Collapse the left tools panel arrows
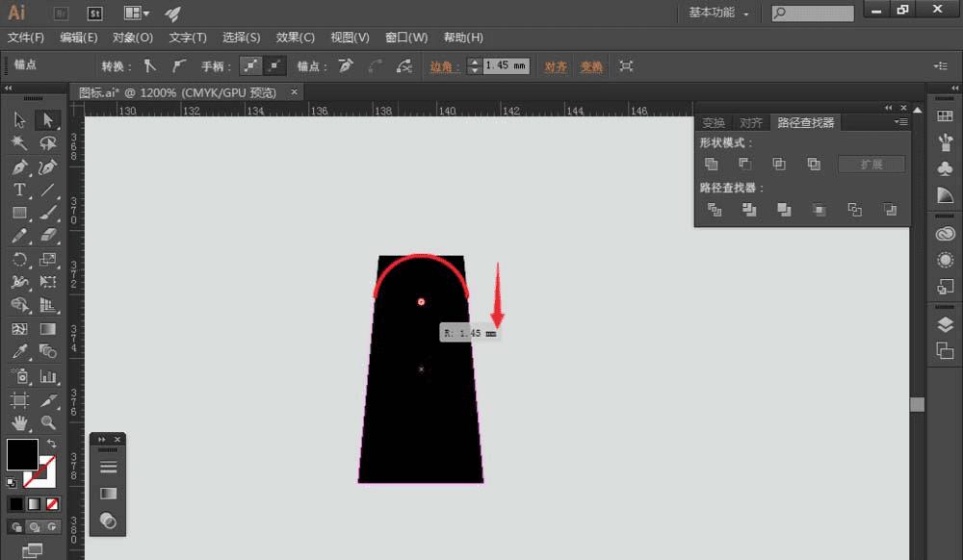The height and width of the screenshot is (560, 963). point(8,88)
